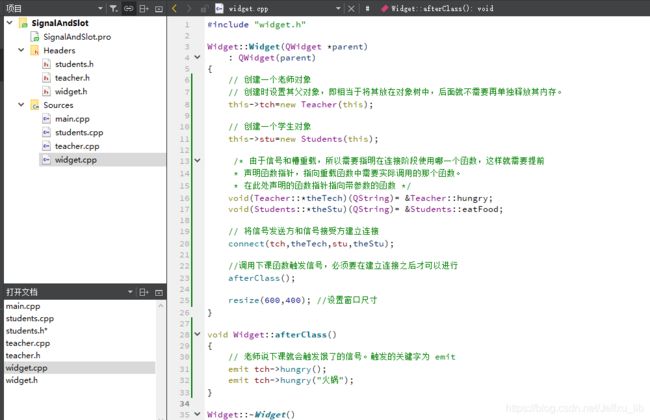
Task: Fold the constructor initializer at line 4
Action: coord(198,57)
